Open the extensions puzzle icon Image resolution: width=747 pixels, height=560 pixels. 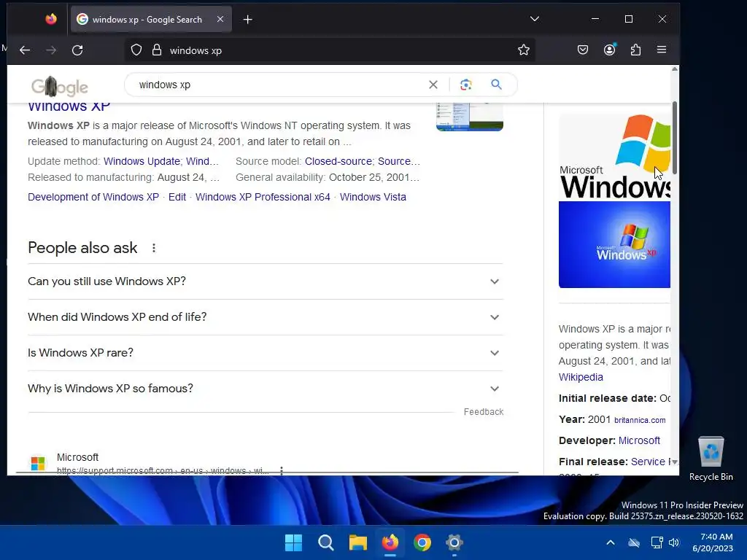coord(635,50)
